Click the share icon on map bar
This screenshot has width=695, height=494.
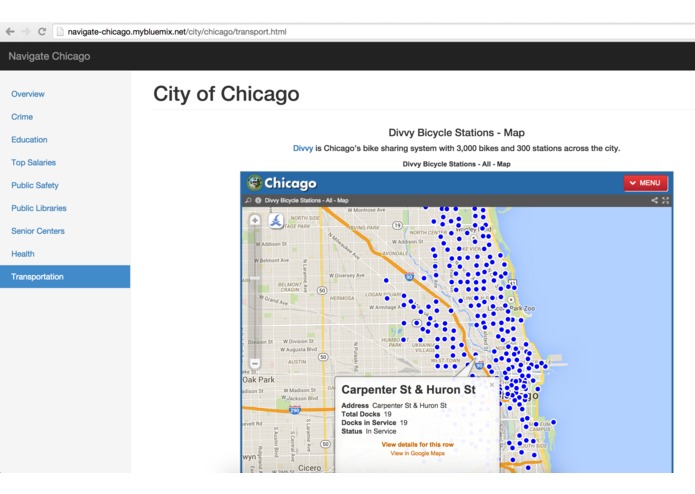coord(654,200)
